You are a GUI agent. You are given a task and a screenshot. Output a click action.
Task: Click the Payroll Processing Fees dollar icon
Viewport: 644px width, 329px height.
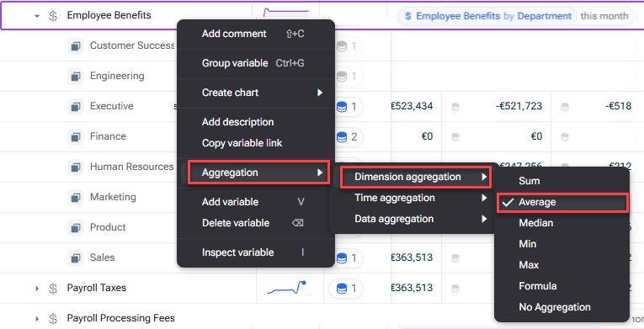[53, 319]
